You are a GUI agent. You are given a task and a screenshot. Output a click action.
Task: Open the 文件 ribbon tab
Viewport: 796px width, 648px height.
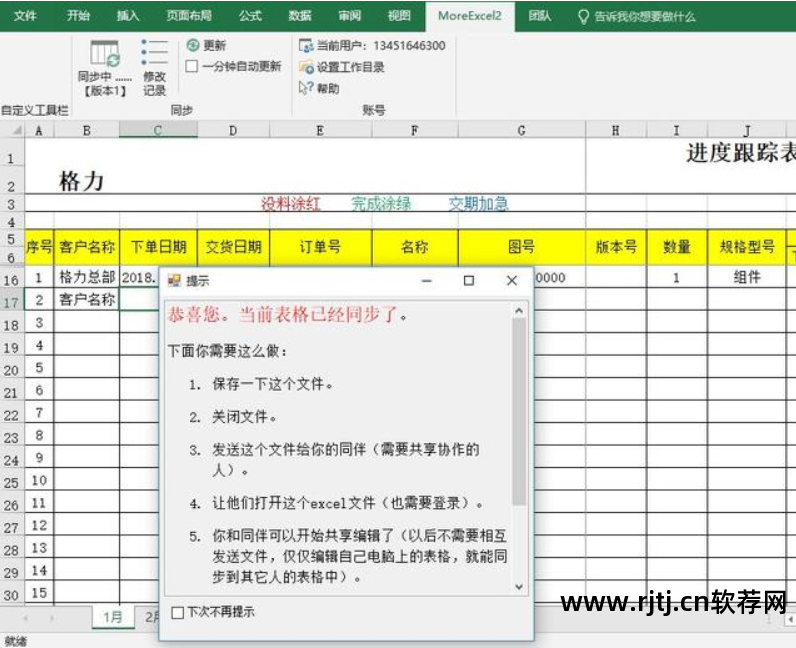pos(25,16)
